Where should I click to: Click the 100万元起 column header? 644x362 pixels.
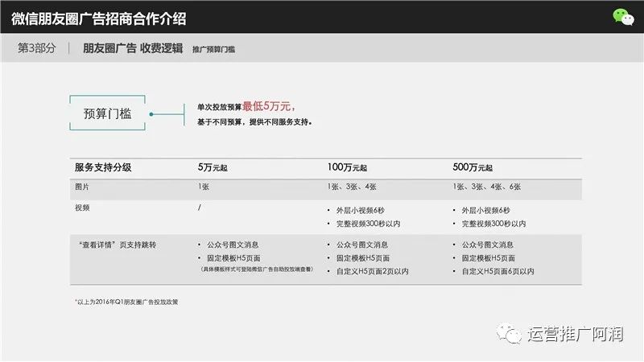[x=347, y=167]
